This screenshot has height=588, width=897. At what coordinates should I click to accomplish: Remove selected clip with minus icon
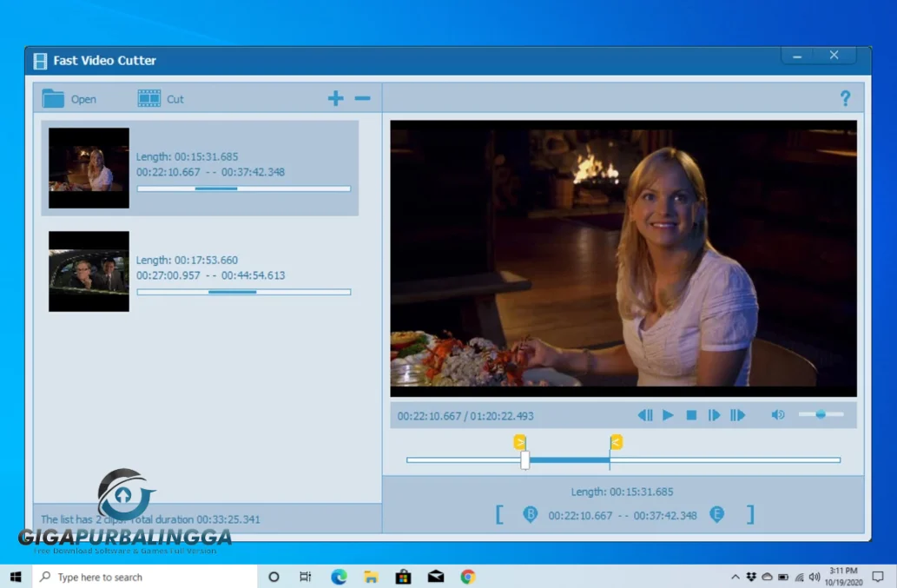click(362, 99)
